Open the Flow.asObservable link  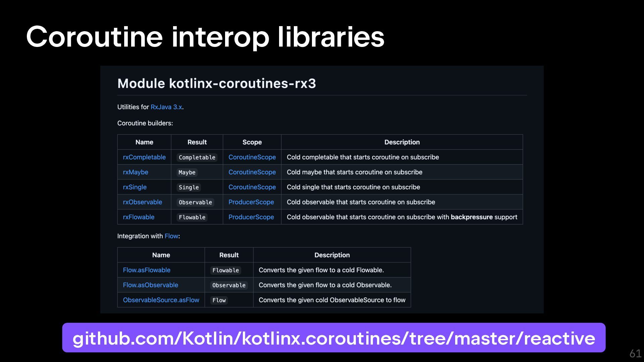click(x=150, y=285)
